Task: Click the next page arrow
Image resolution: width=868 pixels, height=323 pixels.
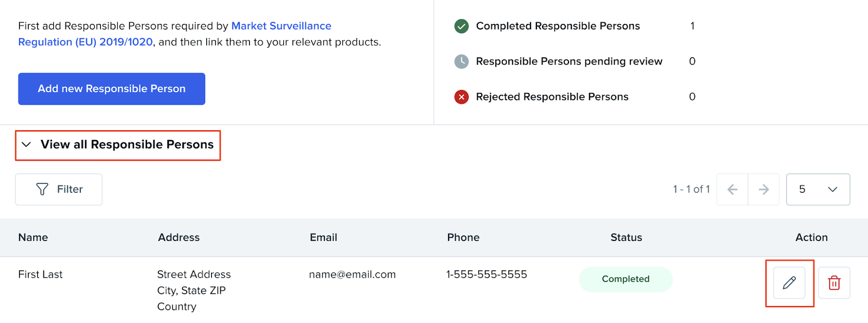Action: point(764,189)
